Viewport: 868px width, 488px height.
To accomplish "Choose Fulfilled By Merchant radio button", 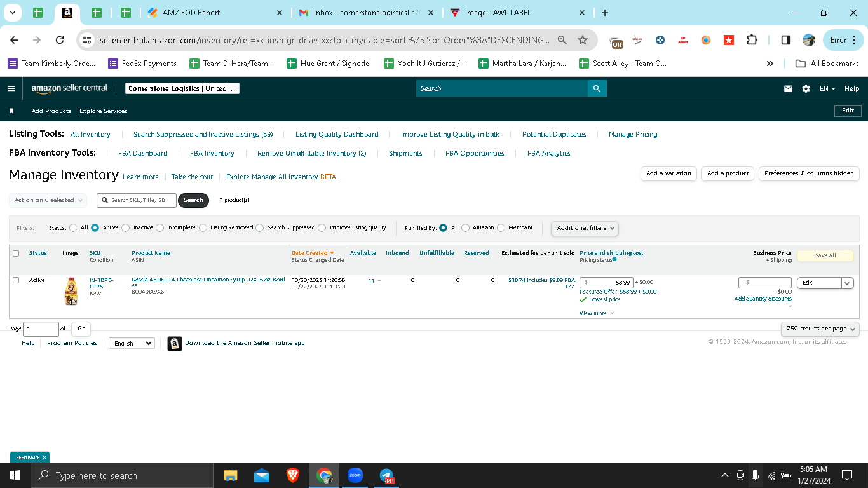I will pos(501,227).
